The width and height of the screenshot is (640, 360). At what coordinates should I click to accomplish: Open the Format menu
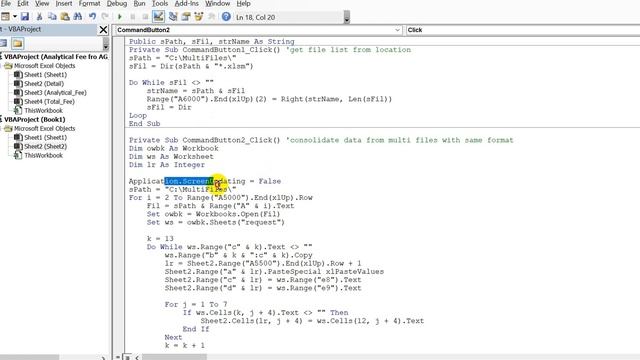(89, 4)
